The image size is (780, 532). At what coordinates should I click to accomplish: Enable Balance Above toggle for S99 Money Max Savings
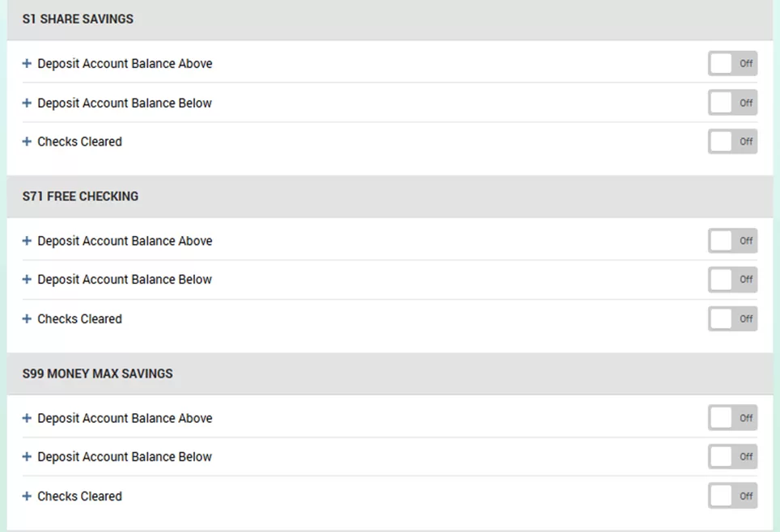(733, 418)
